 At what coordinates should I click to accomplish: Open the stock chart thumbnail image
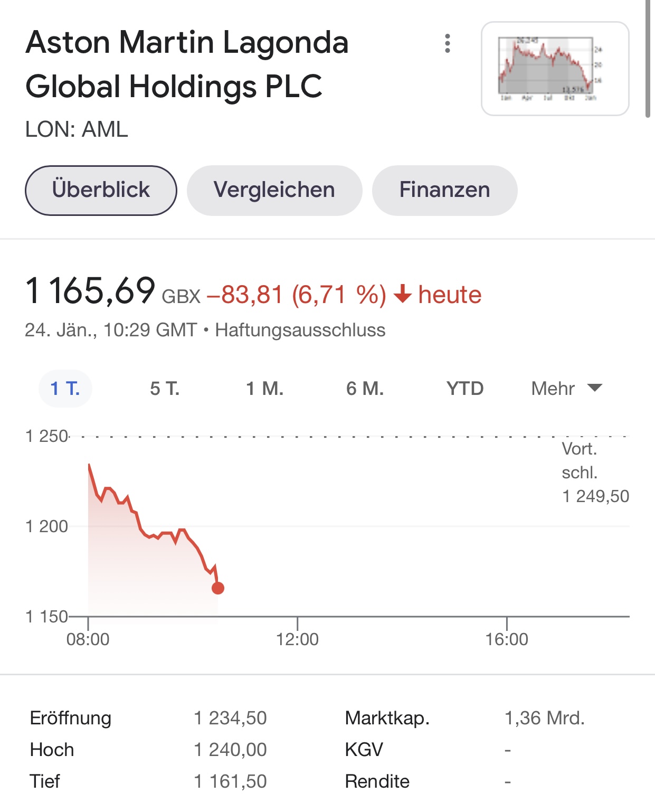pos(555,69)
